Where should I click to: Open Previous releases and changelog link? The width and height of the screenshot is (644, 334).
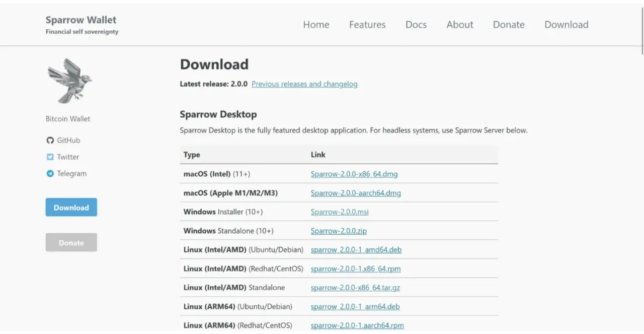[x=304, y=84]
